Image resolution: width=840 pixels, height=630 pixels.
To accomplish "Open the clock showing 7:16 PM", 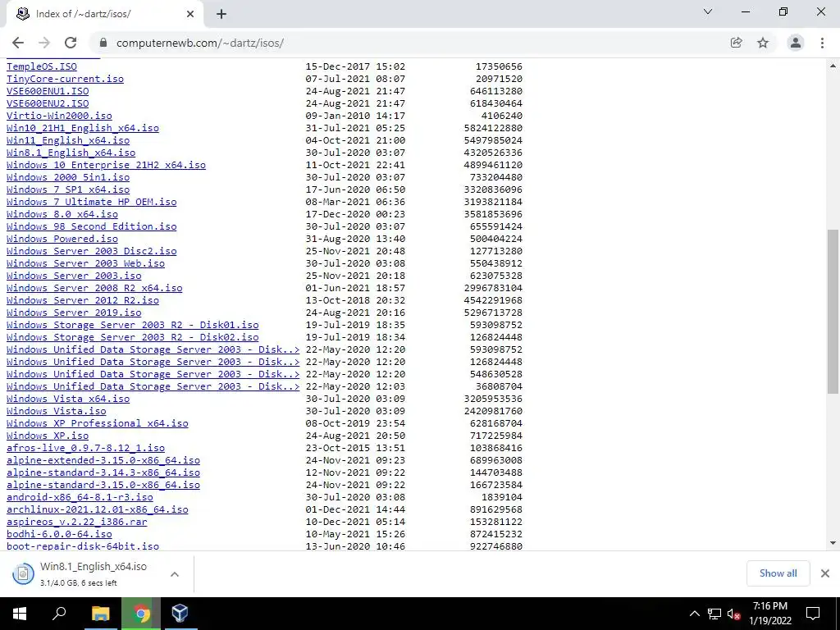I will pos(769,614).
